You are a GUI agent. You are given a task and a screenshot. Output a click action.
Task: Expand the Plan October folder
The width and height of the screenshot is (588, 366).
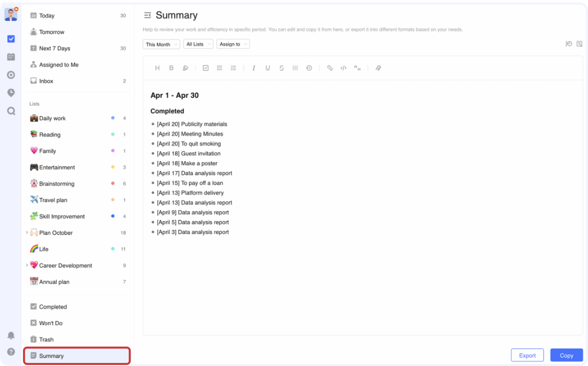click(27, 233)
